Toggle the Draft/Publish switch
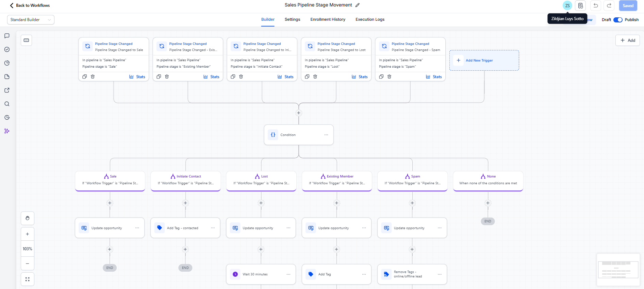Image resolution: width=644 pixels, height=289 pixels. (x=618, y=20)
